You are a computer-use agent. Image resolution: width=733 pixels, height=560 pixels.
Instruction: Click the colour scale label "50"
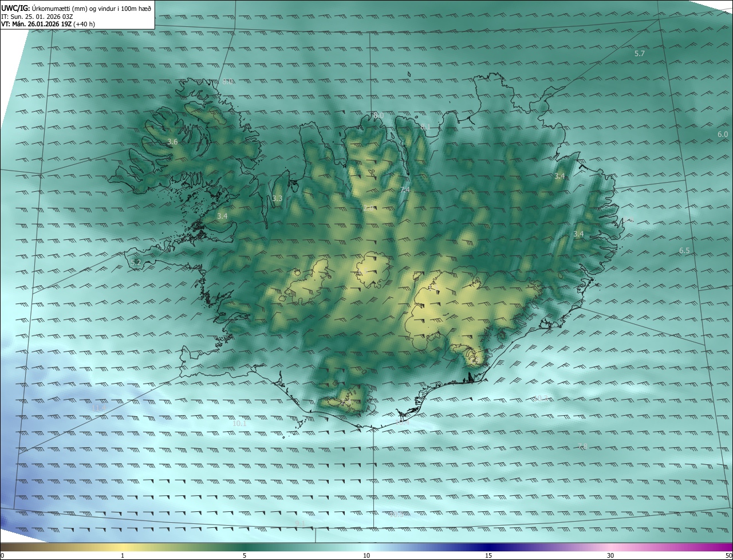(728, 556)
